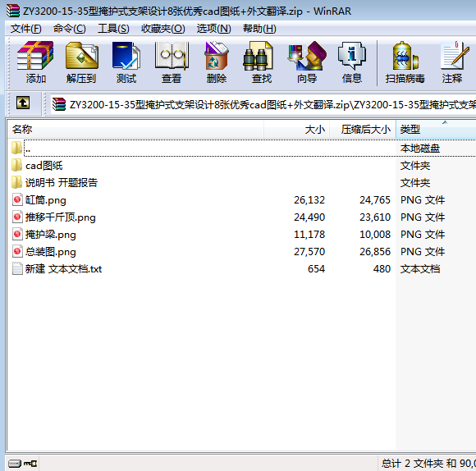Image resolution: width=476 pixels, height=471 pixels.
Task: Click the Extract To (解压到) icon
Action: (x=82, y=56)
